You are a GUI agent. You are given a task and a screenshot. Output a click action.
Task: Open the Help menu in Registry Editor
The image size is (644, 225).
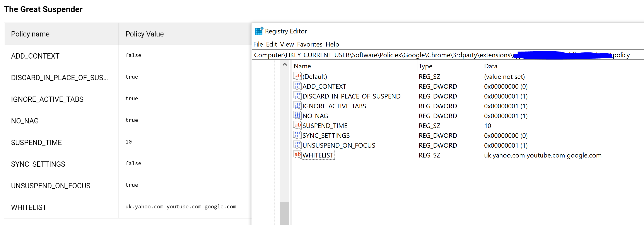click(x=332, y=44)
